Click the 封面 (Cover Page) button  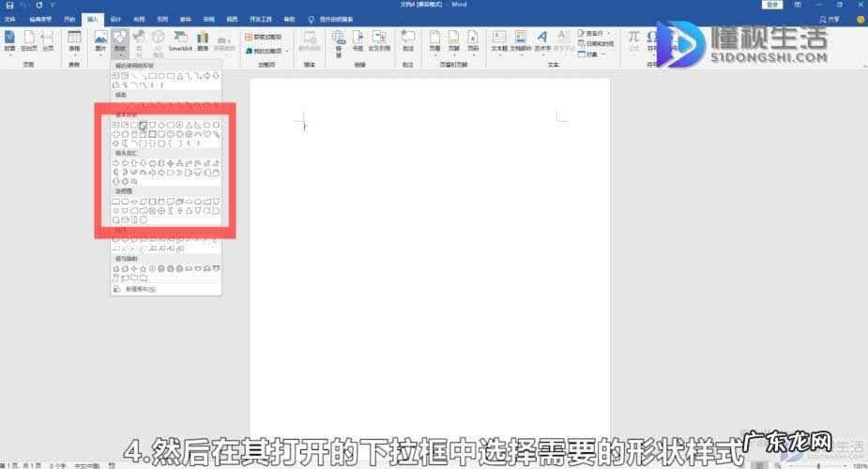click(10, 41)
